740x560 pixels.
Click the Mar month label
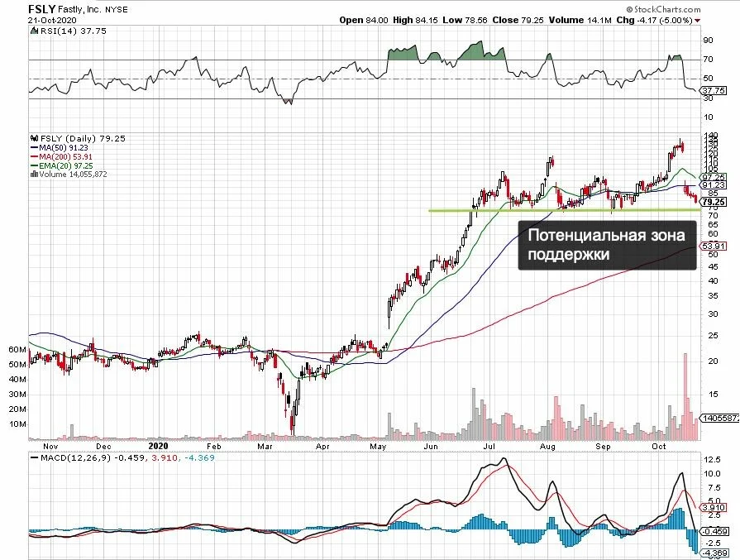click(x=265, y=446)
